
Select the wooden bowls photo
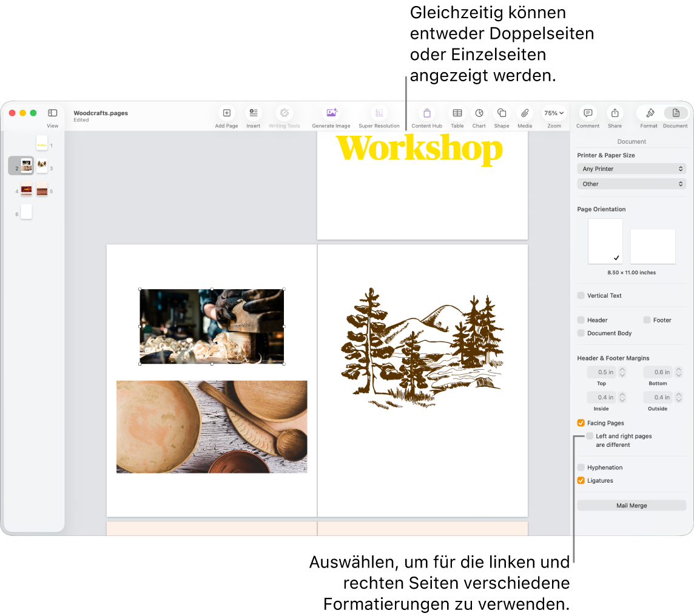coord(212,427)
